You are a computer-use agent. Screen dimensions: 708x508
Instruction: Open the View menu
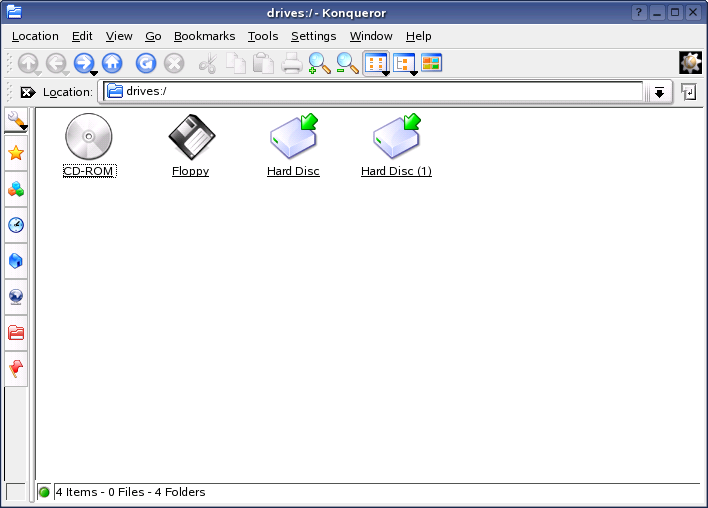pos(119,36)
